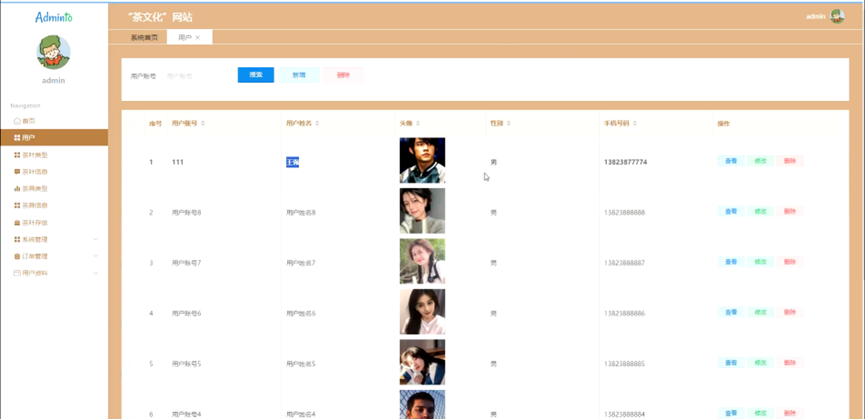
Task: Open 茶叶类型 in the navigation
Action: (54, 155)
